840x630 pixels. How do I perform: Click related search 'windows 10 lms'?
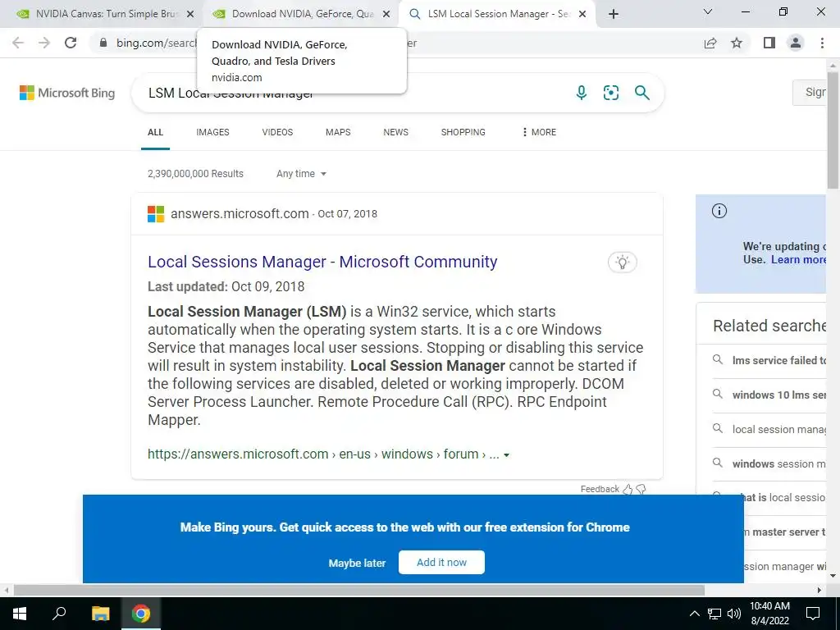point(779,395)
